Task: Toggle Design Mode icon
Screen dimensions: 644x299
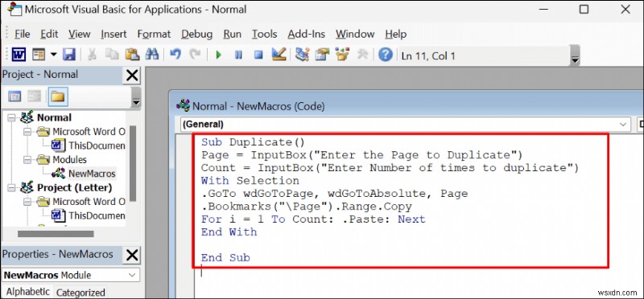Action: tap(279, 54)
